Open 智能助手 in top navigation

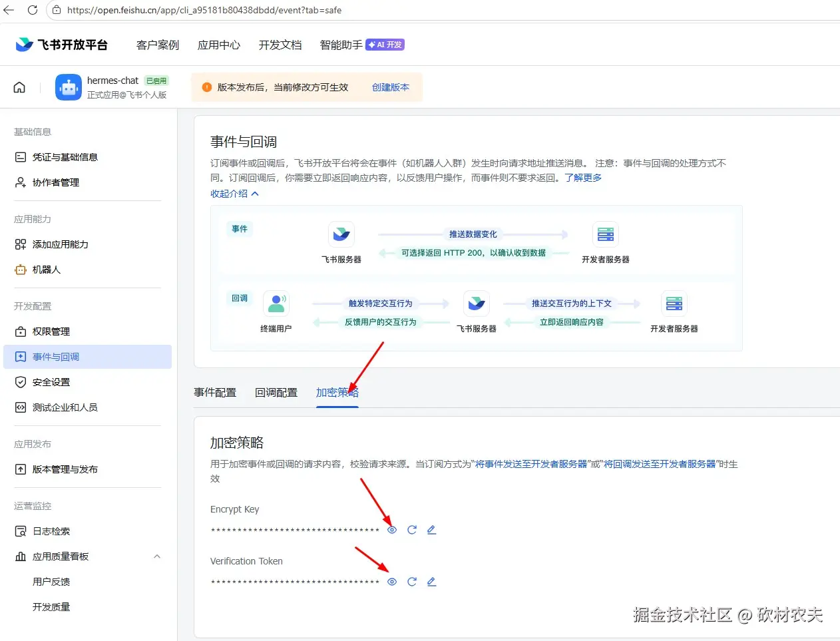pos(341,45)
